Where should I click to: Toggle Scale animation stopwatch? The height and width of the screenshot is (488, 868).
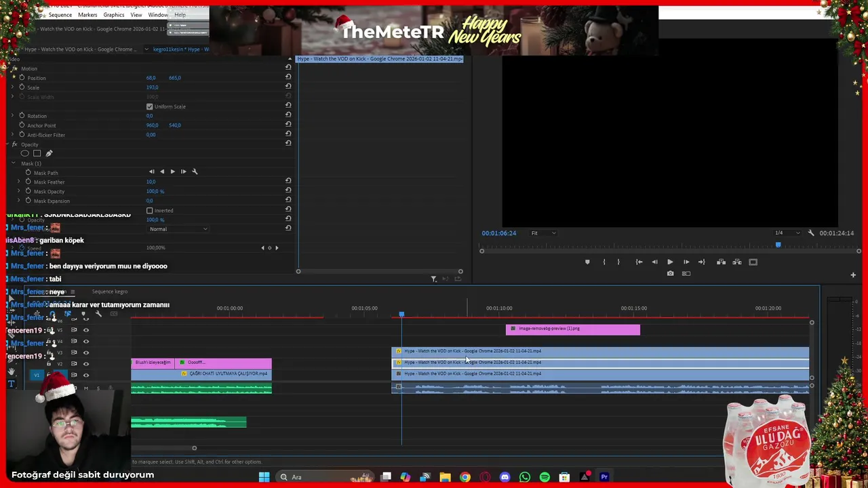point(22,87)
